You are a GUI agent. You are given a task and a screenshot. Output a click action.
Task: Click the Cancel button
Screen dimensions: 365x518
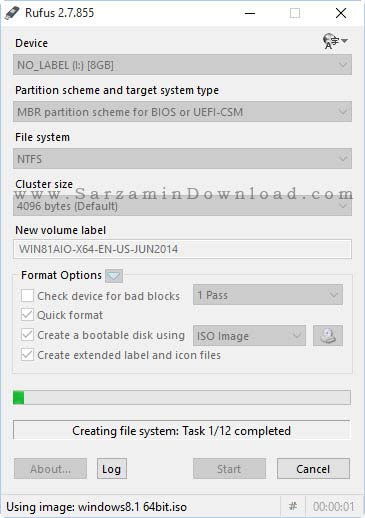tap(313, 469)
